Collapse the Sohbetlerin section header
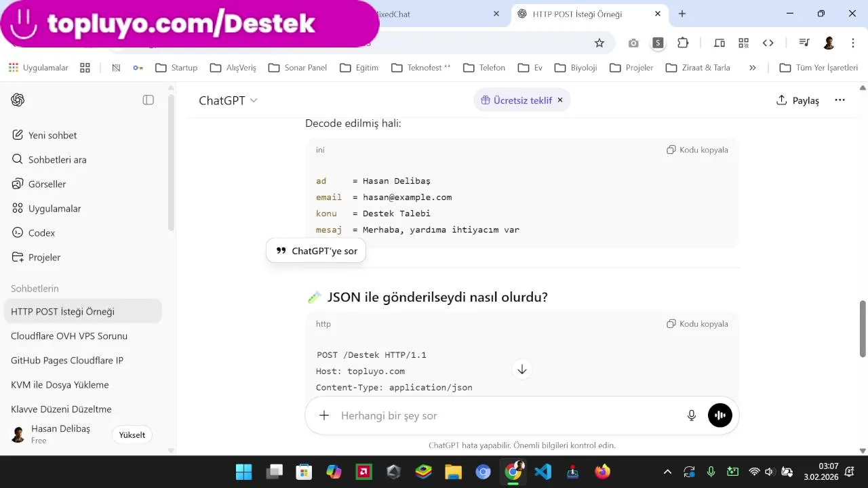 tap(35, 289)
